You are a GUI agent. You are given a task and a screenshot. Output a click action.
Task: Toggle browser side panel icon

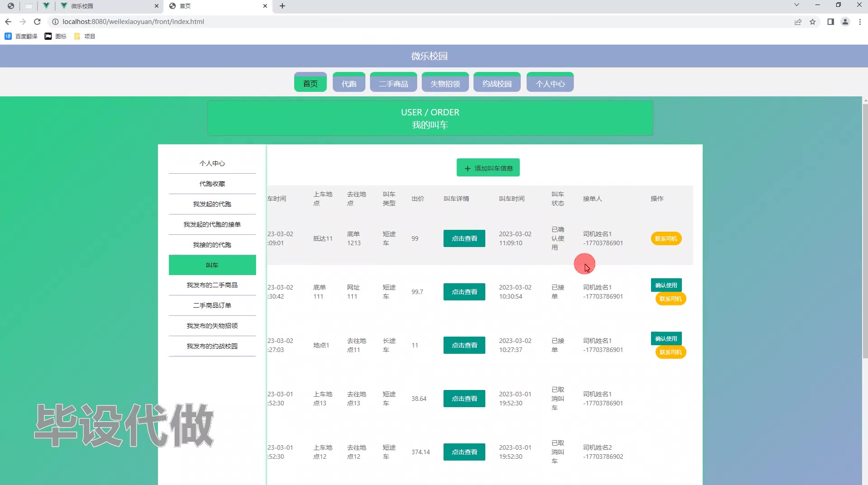coord(830,22)
